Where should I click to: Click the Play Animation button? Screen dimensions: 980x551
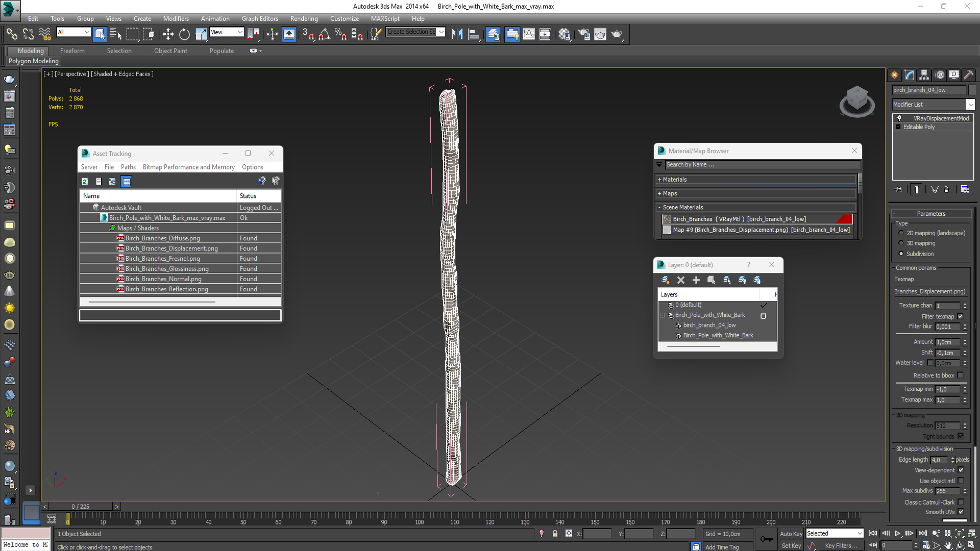pyautogui.click(x=897, y=533)
